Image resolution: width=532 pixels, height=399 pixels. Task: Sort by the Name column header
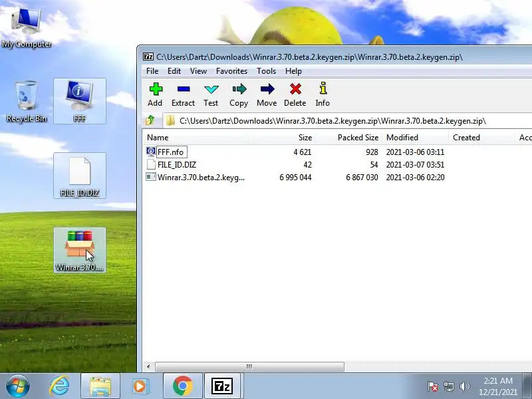tap(196, 138)
